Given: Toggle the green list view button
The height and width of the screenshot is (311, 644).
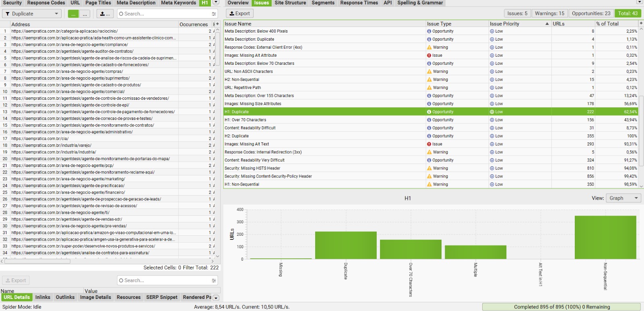Looking at the screenshot, I should [x=73, y=14].
